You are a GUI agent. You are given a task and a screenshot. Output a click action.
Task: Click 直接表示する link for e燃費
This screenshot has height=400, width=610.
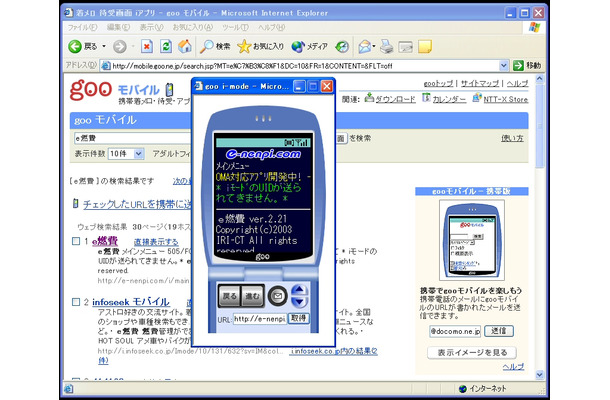[156, 242]
